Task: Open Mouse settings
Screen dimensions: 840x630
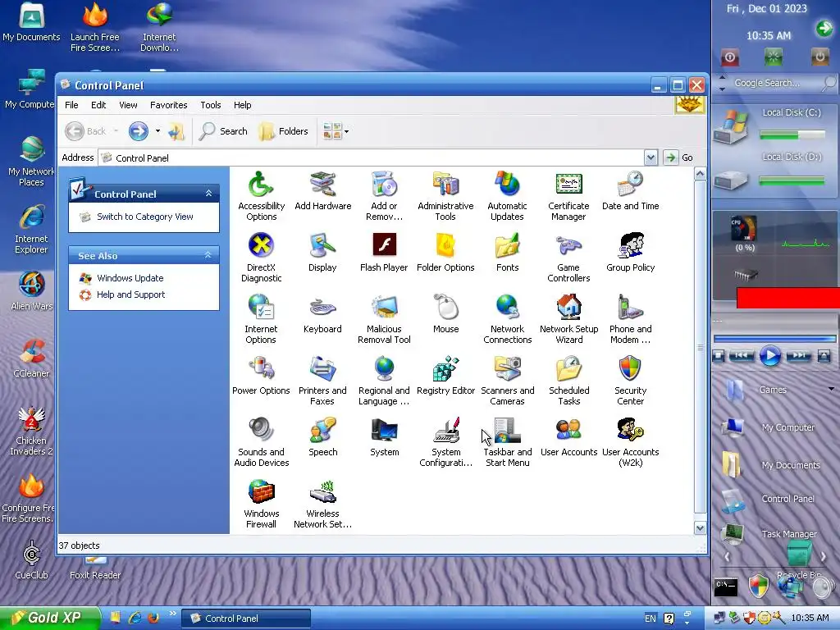Action: click(445, 314)
